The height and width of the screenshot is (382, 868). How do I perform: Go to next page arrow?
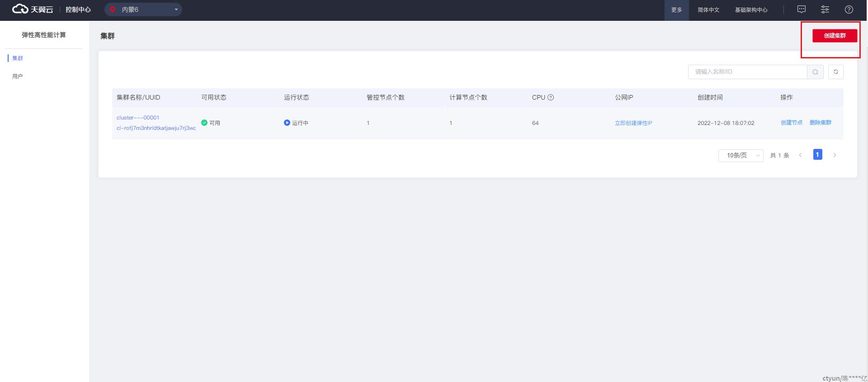point(835,155)
